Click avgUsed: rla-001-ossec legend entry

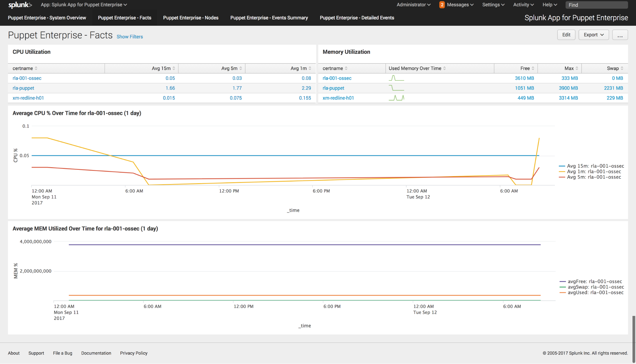pyautogui.click(x=591, y=292)
